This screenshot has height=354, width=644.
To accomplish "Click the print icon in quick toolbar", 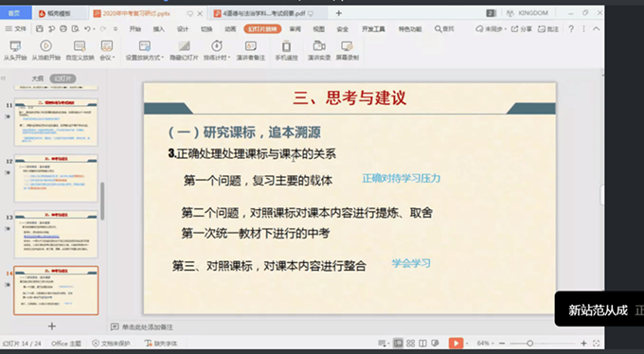I will coord(63,28).
